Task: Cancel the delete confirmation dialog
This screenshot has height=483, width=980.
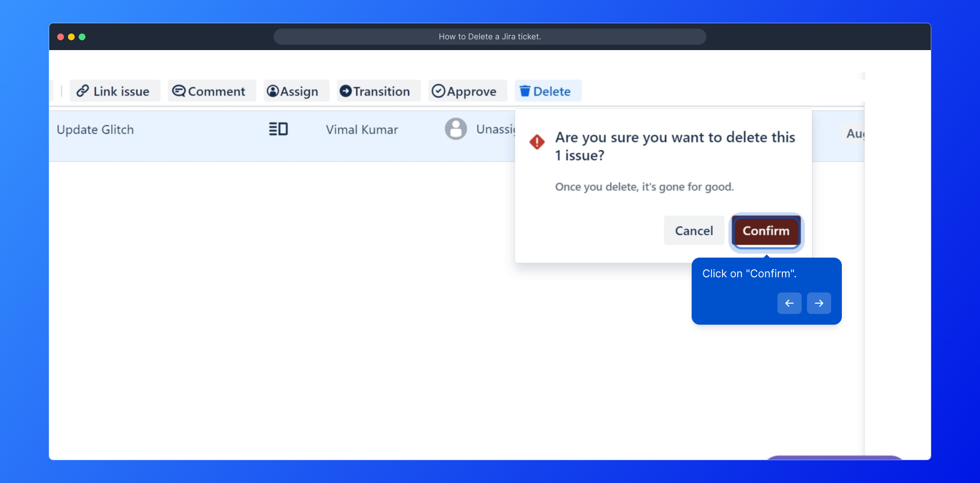Action: tap(693, 231)
